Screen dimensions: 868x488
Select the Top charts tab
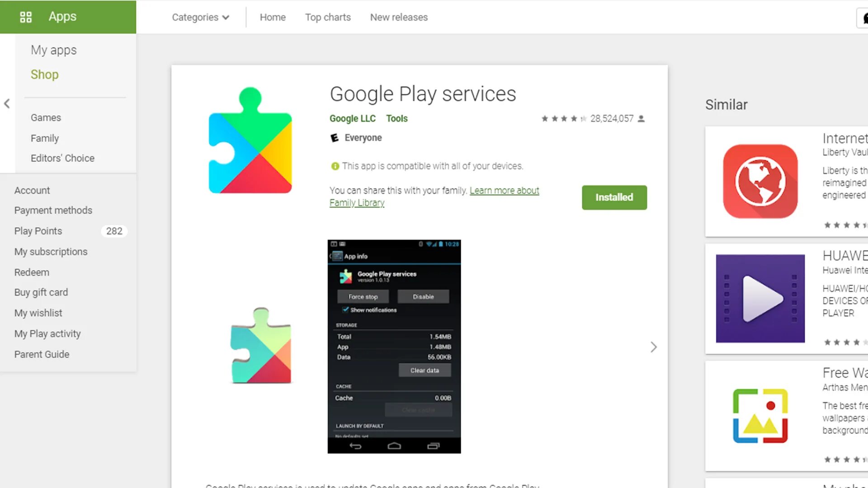(327, 17)
